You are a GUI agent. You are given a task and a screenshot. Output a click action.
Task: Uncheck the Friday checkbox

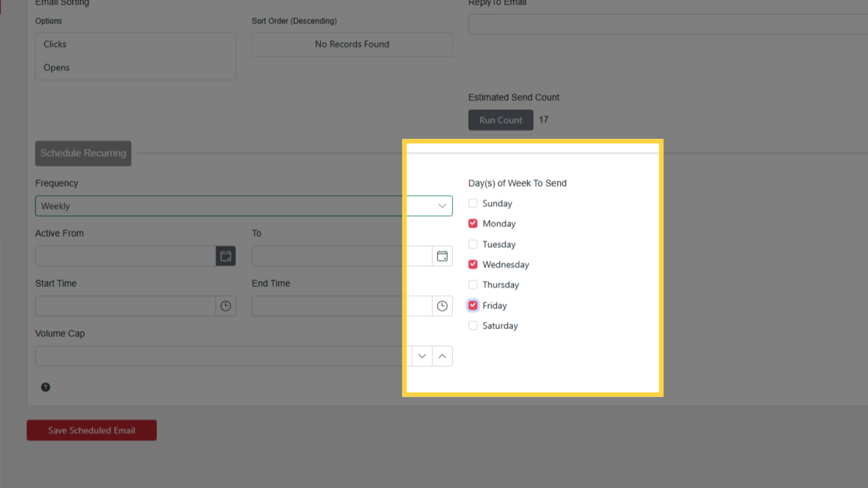tap(473, 305)
